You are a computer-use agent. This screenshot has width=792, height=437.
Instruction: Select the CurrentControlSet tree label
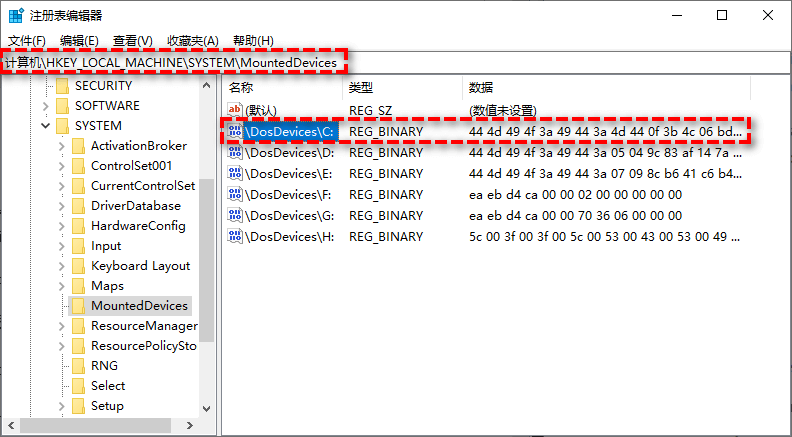(143, 186)
